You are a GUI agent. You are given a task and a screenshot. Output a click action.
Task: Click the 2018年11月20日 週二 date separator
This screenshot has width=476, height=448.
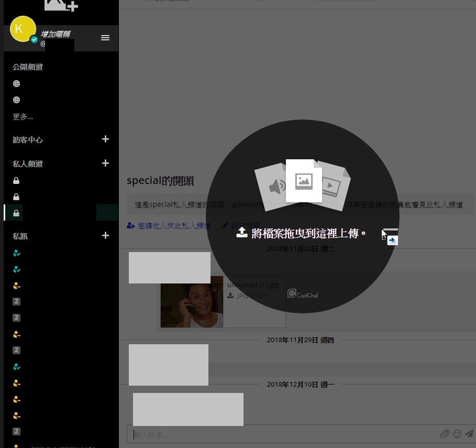(x=300, y=249)
